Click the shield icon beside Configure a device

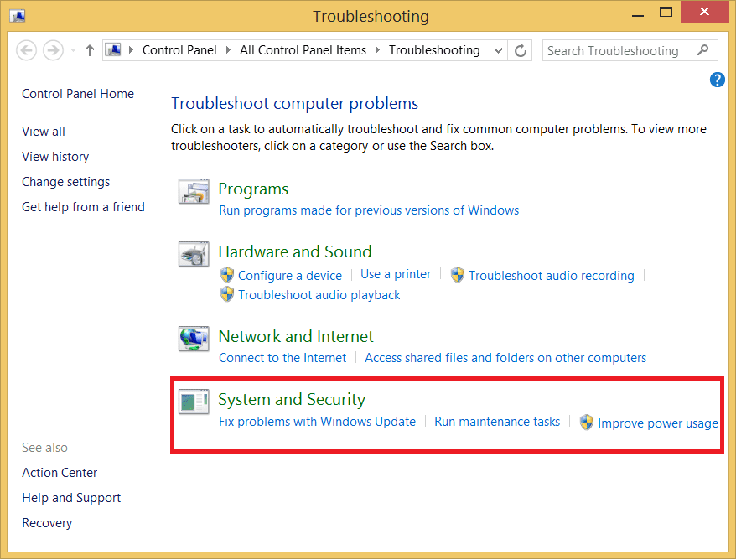click(226, 275)
